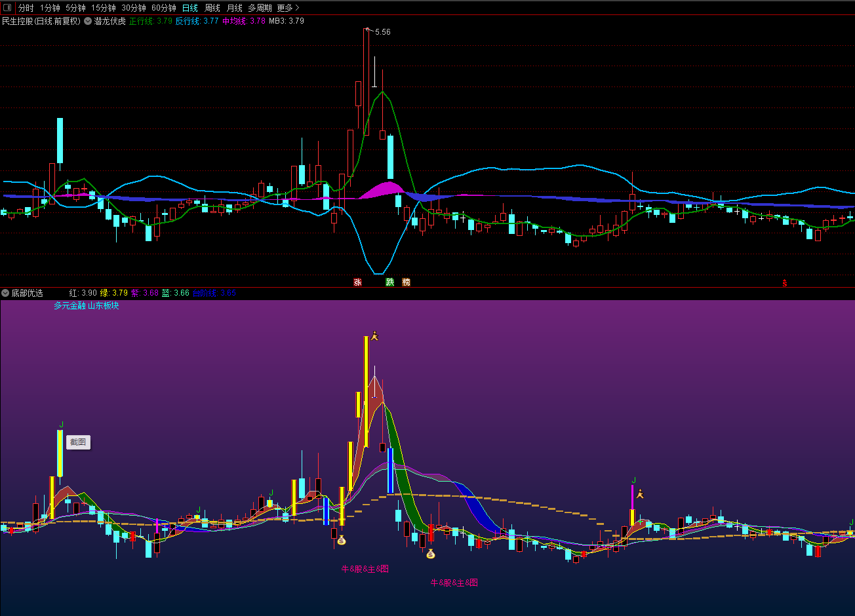The image size is (855, 616).
Task: Expand the 更多 periods menu
Action: pos(288,8)
